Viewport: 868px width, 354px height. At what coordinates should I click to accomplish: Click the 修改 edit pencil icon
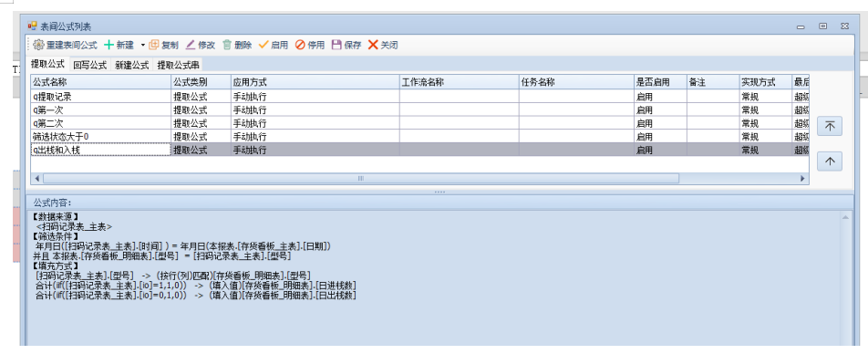tap(191, 45)
